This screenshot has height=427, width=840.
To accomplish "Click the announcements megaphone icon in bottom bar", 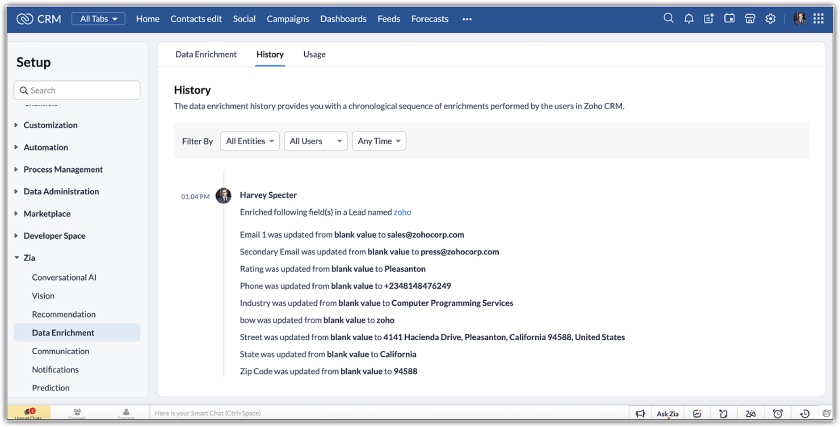I will pyautogui.click(x=639, y=413).
